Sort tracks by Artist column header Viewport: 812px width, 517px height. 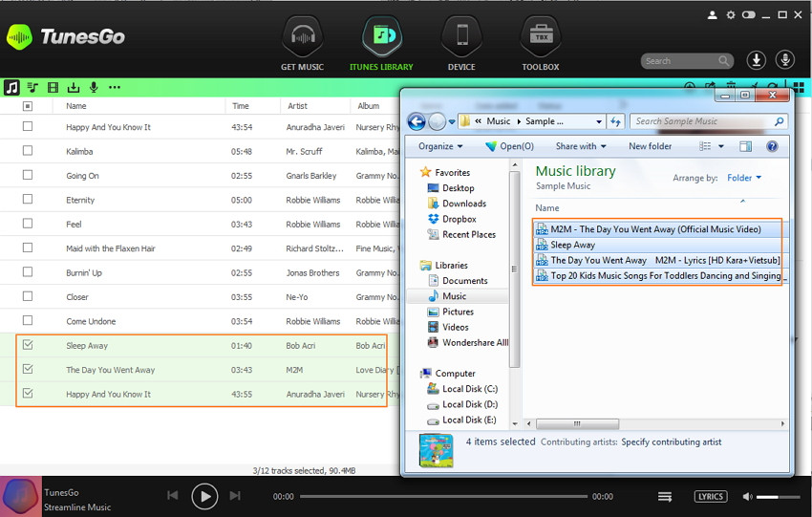click(297, 106)
